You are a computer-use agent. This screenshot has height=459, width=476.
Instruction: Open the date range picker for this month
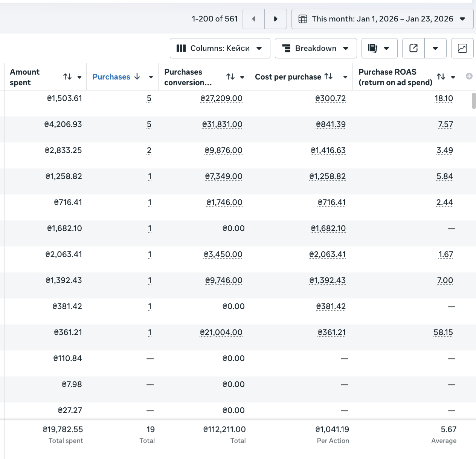(x=382, y=19)
